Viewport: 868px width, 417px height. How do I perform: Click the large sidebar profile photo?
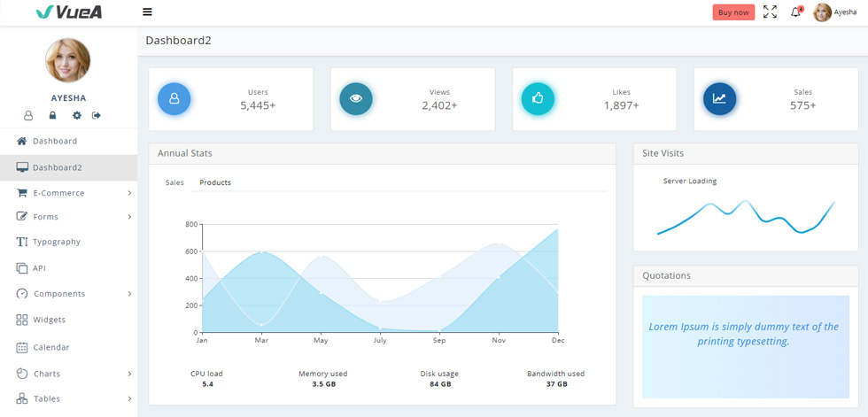[68, 60]
